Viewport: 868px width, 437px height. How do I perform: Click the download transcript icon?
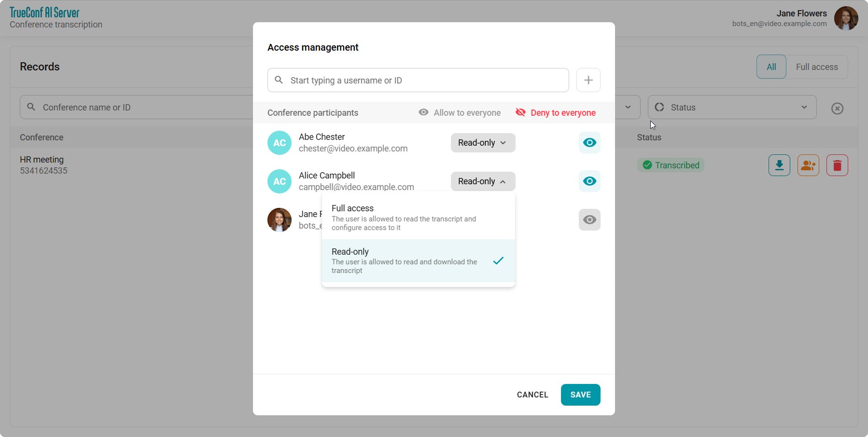779,165
